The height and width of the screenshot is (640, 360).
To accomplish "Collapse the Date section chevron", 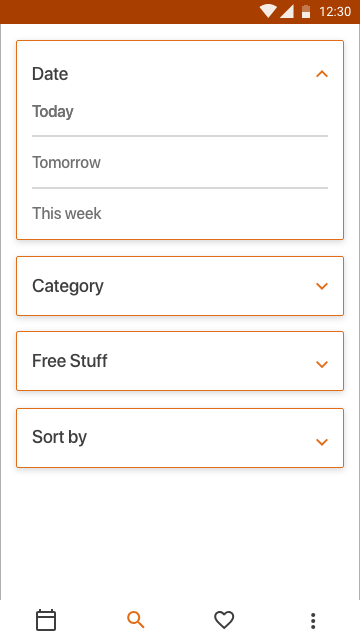I will pos(322,74).
